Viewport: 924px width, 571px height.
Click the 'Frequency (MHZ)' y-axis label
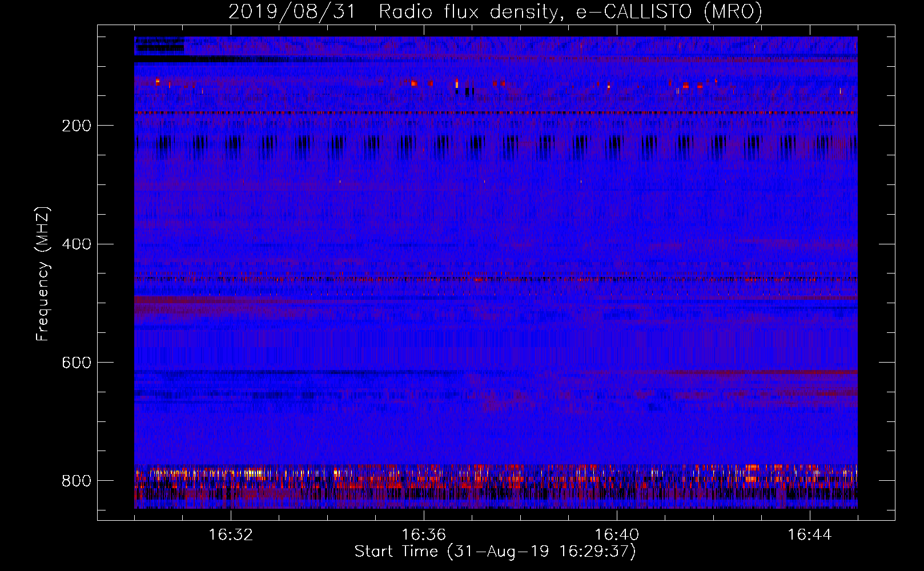pyautogui.click(x=43, y=274)
